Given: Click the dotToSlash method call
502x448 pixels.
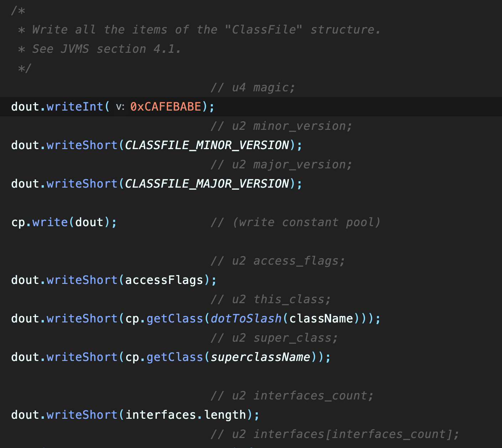Looking at the screenshot, I should pyautogui.click(x=246, y=319).
